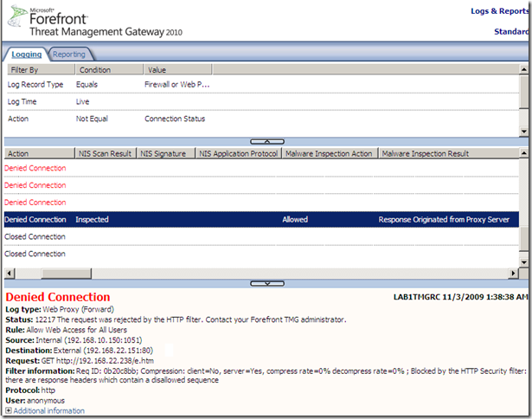The image size is (532, 419).
Task: Click the highlighted Denied Connection Inspected row
Action: 261,219
